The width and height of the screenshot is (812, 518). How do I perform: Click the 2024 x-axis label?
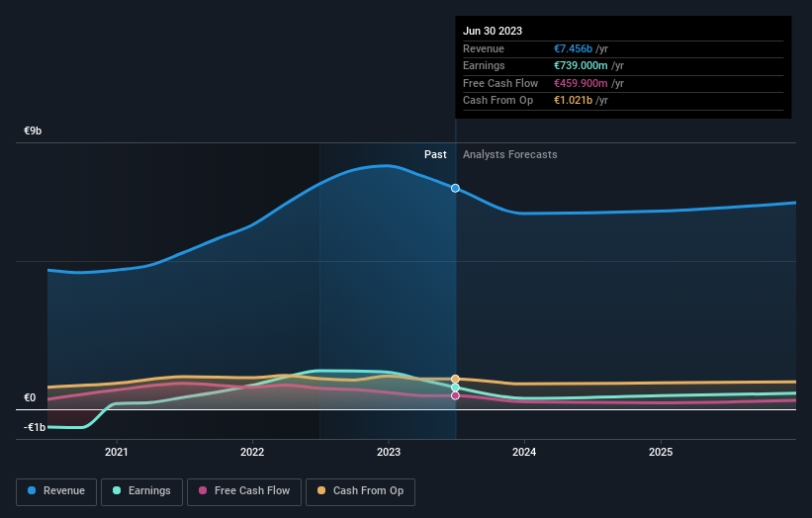(x=524, y=453)
